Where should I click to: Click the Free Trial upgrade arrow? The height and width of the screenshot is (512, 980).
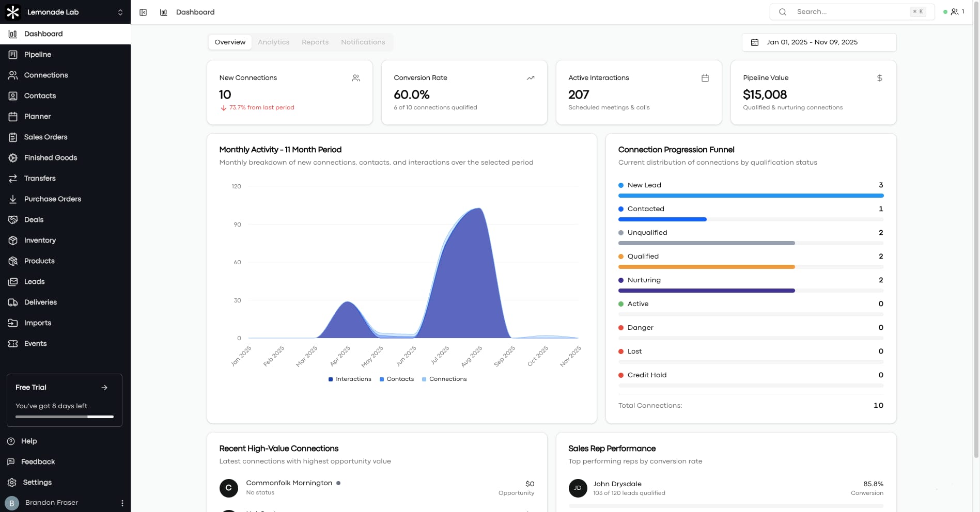pyautogui.click(x=104, y=387)
